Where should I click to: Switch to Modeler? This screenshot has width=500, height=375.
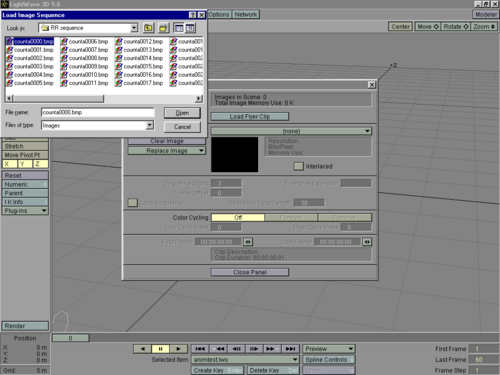[486, 15]
